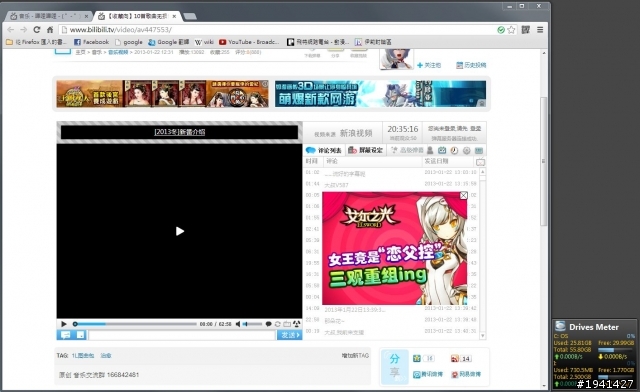Click the uploader avatar image
The width and height of the screenshot is (640, 392).
coord(396,59)
